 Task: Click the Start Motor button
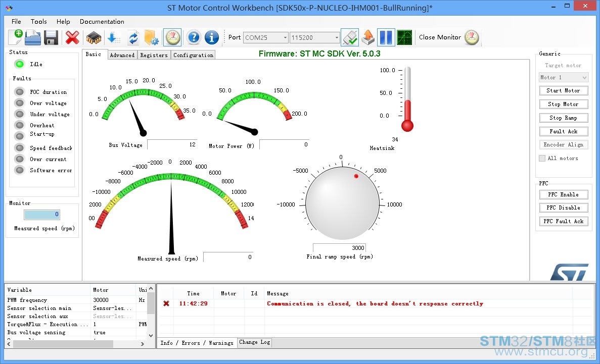(563, 90)
